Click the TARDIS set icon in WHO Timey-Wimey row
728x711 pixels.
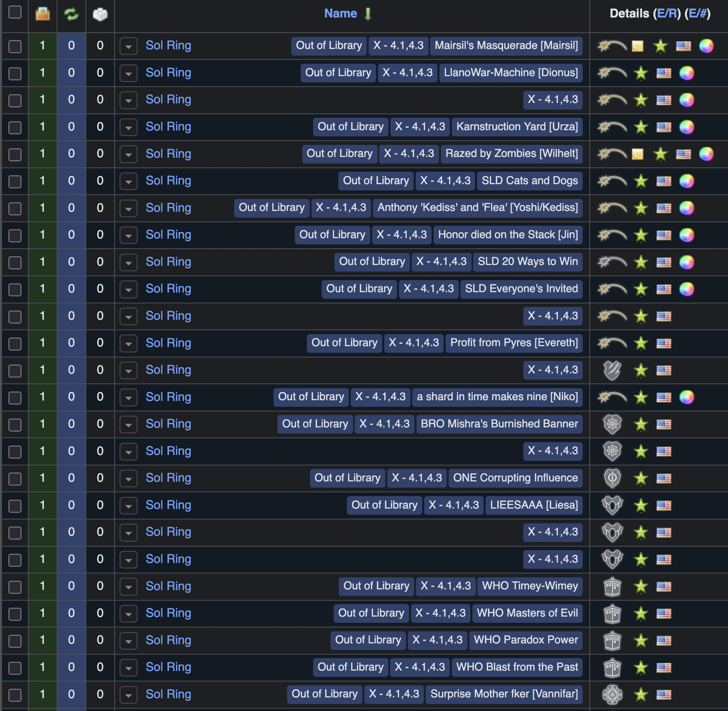612,586
